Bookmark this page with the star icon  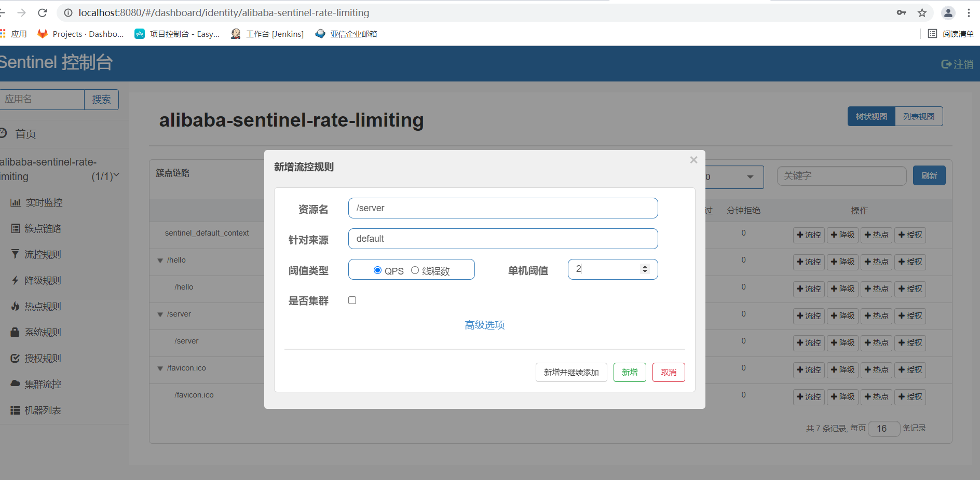tap(922, 12)
